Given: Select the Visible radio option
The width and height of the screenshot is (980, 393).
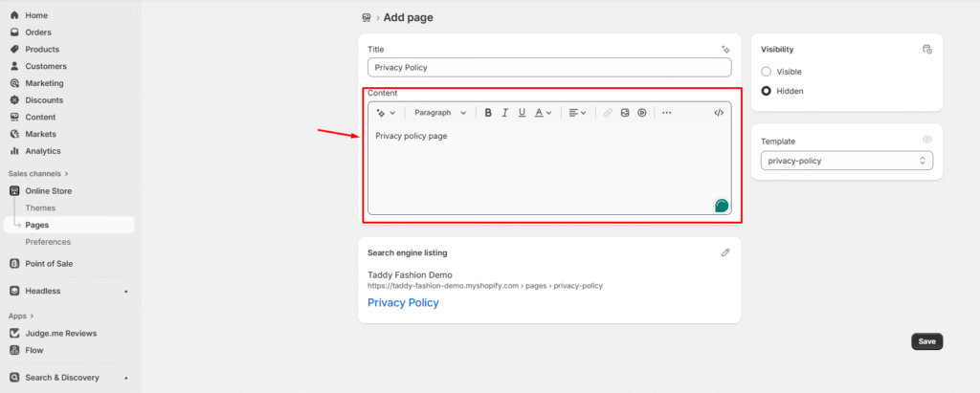Looking at the screenshot, I should [766, 72].
